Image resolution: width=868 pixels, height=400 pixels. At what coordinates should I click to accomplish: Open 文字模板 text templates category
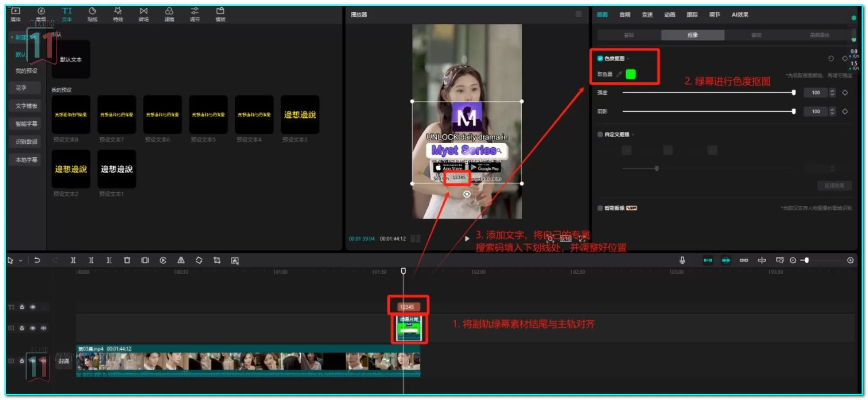pos(25,106)
